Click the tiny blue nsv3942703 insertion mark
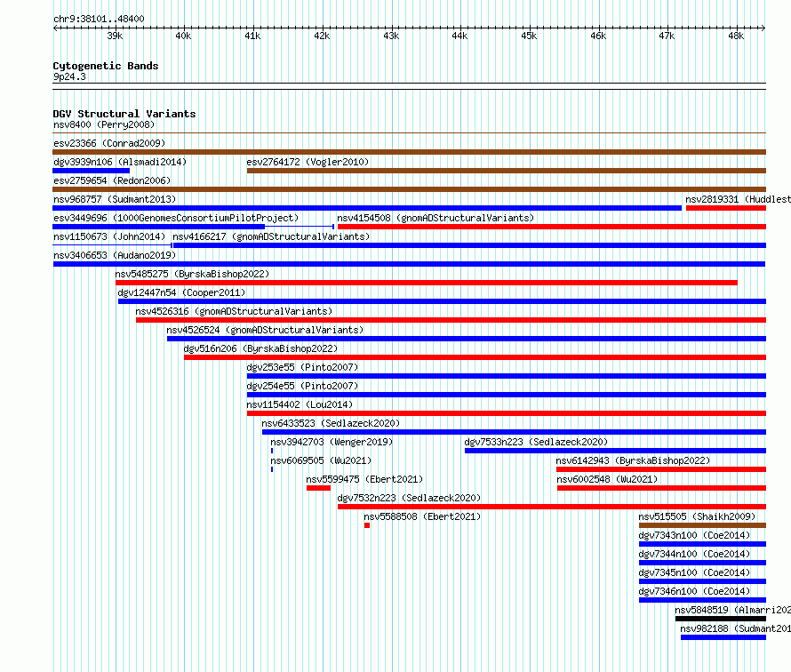791x672 pixels. 272,451
